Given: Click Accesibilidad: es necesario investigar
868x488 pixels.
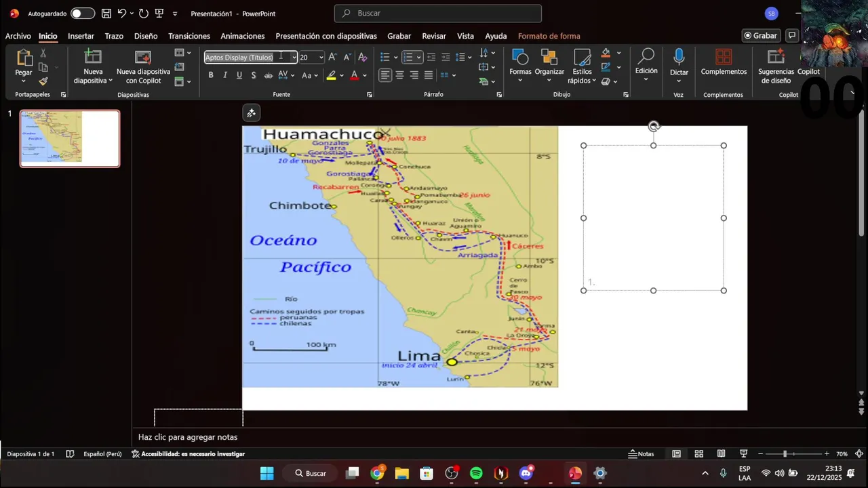Looking at the screenshot, I should click(188, 454).
